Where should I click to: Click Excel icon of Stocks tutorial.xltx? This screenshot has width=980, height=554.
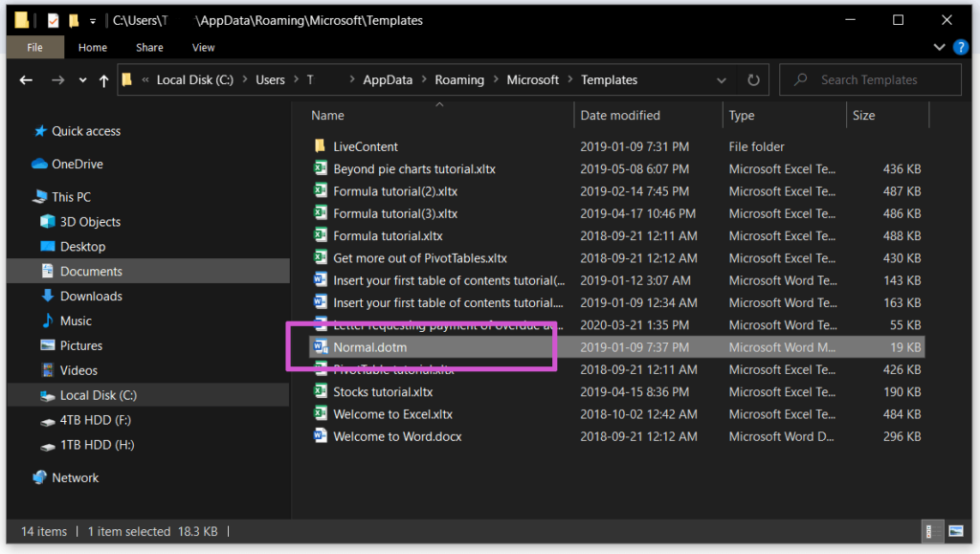click(x=320, y=391)
